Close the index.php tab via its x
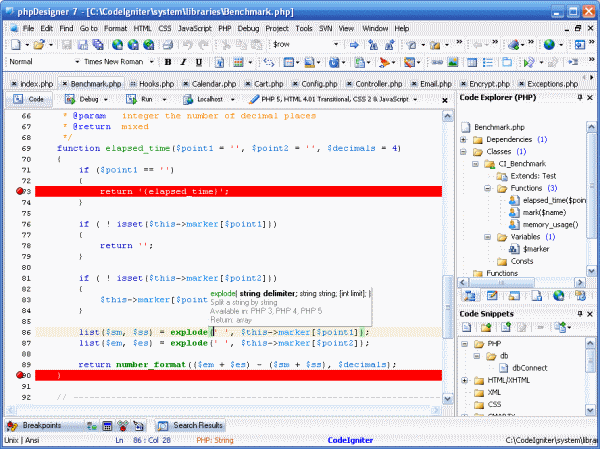This screenshot has width=600, height=449. [x=14, y=84]
